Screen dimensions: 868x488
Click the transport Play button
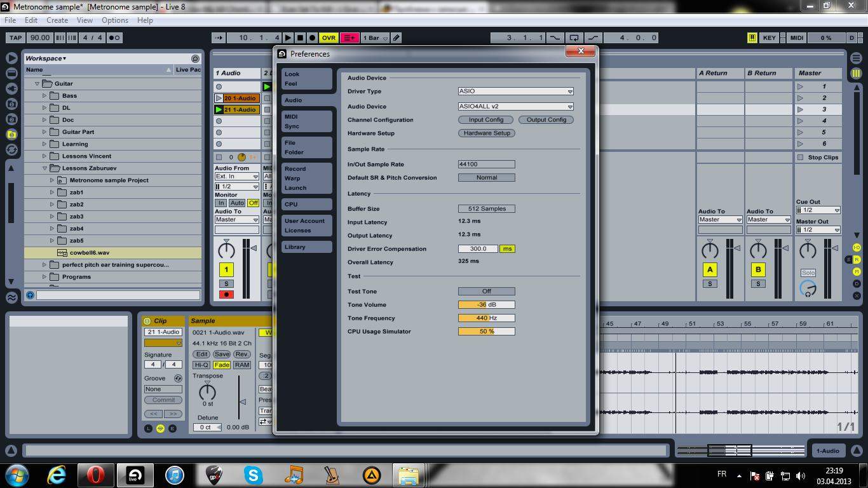pos(288,38)
